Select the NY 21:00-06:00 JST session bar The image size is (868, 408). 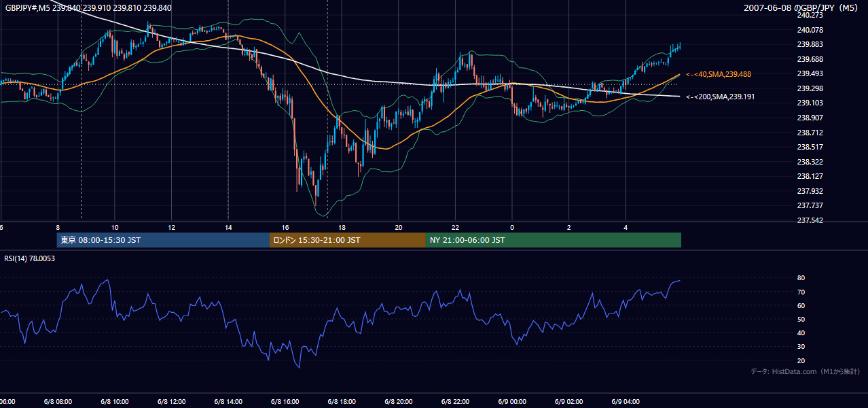point(554,240)
